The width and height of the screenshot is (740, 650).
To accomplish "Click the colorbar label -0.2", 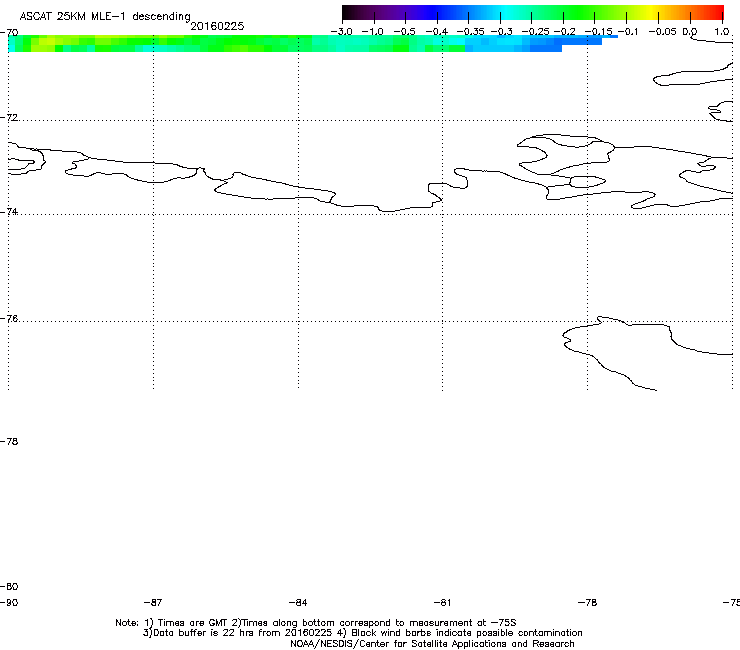I will pos(564,32).
